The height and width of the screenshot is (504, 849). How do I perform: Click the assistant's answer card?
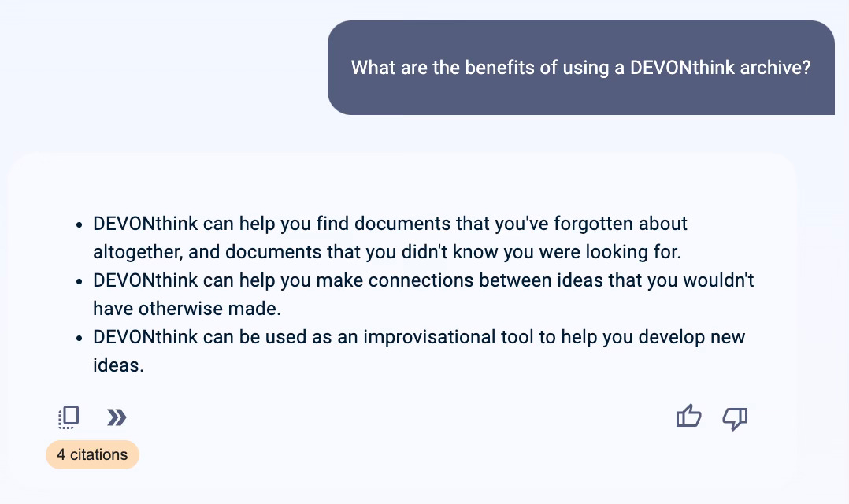tap(402, 315)
